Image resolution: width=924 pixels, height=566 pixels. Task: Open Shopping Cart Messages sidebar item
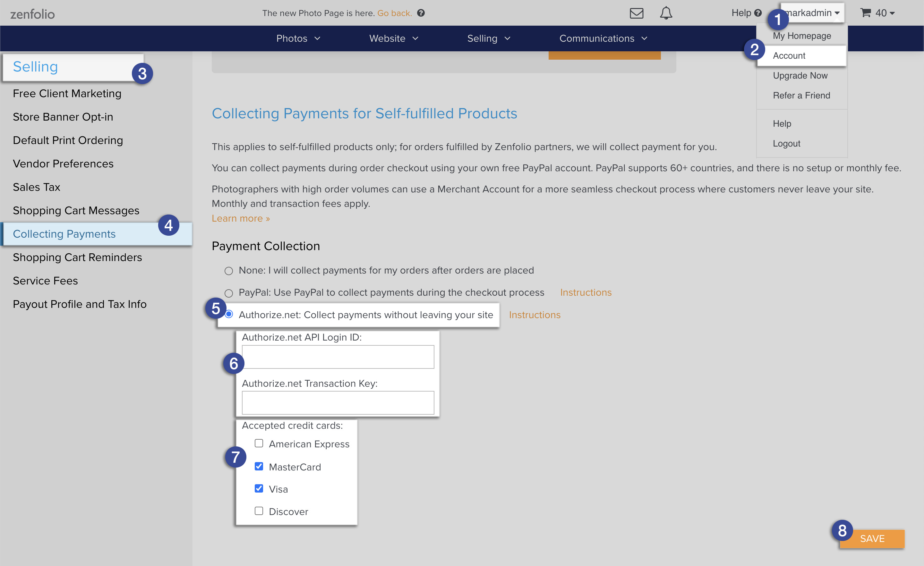click(76, 210)
